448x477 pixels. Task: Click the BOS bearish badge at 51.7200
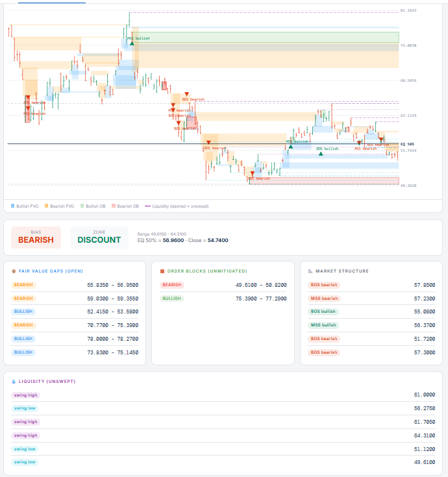(x=324, y=339)
